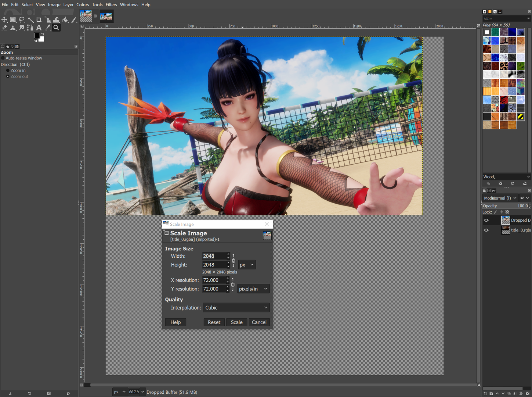532x397 pixels.
Task: Open the pixels/in resolution unit dropdown
Action: pos(253,289)
